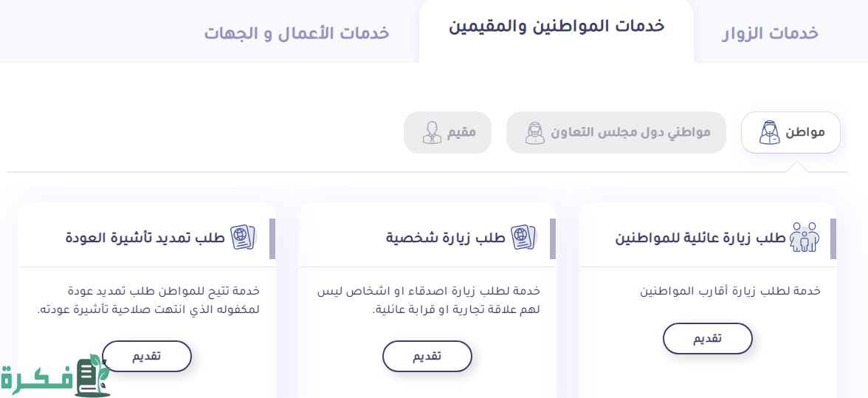Open the خدمات الزوار tab
This screenshot has width=868, height=398.
[x=770, y=33]
